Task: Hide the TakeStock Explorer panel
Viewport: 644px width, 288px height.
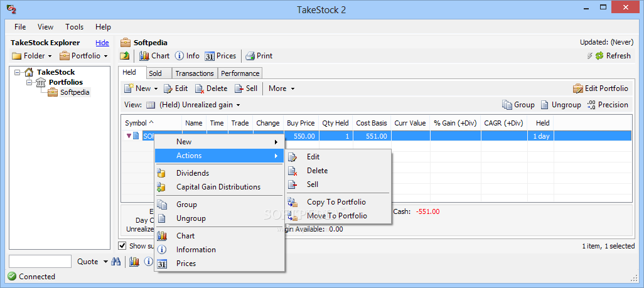Action: click(102, 43)
